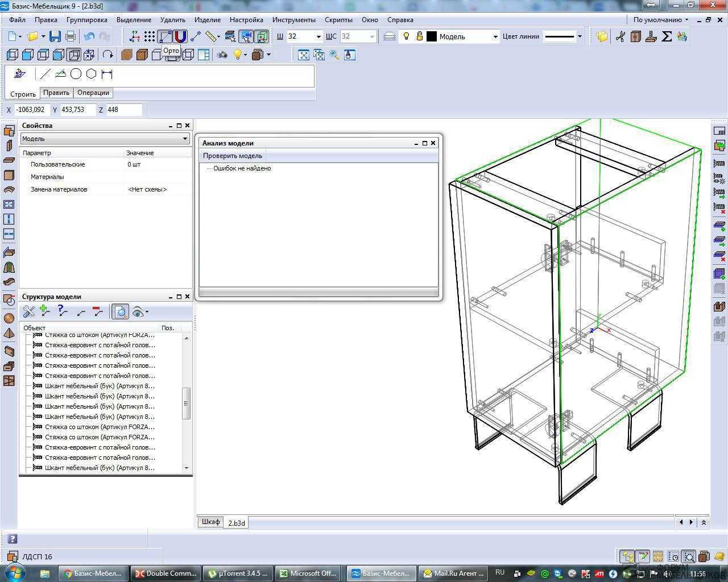Open the cabinet wardrobe module icon
Viewport: 728px width, 582px height.
point(636,36)
